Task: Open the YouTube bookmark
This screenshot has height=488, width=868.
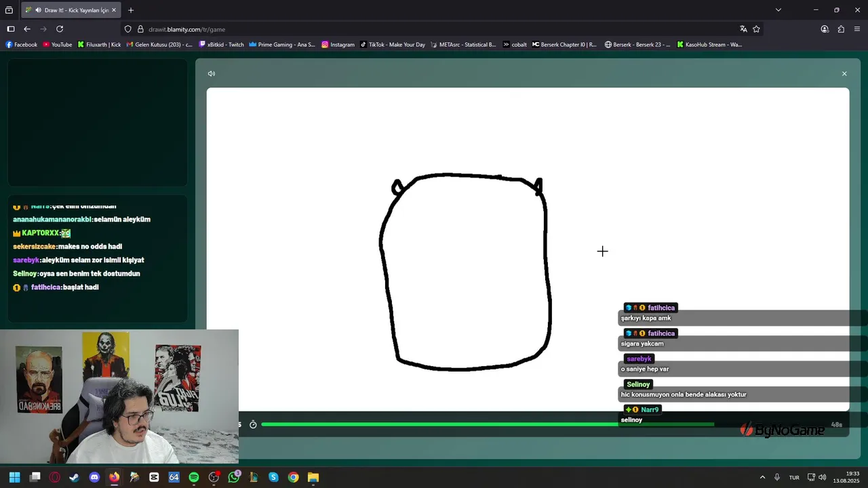Action: coord(57,45)
